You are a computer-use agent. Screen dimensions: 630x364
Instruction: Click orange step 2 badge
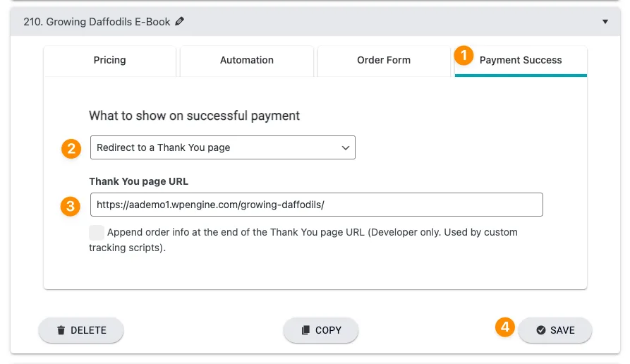[x=71, y=148]
